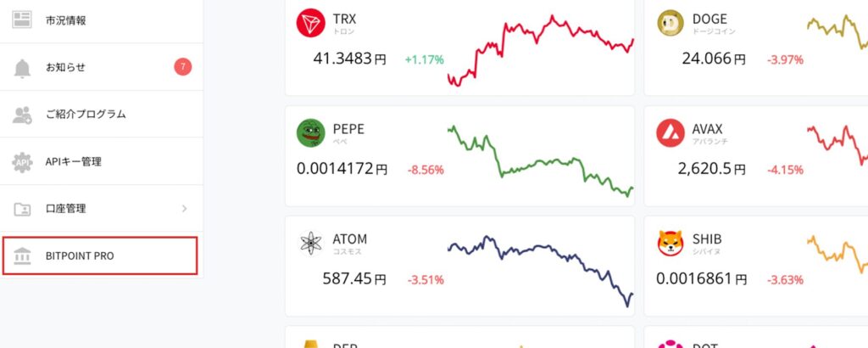The height and width of the screenshot is (348, 868).
Task: Click the referral program people icon
Action: coord(23,115)
